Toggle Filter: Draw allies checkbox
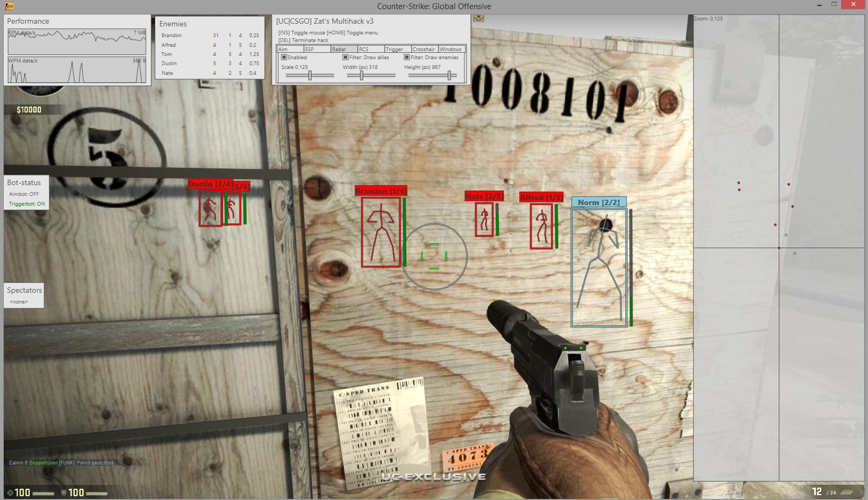This screenshot has width=868, height=500. 345,57
